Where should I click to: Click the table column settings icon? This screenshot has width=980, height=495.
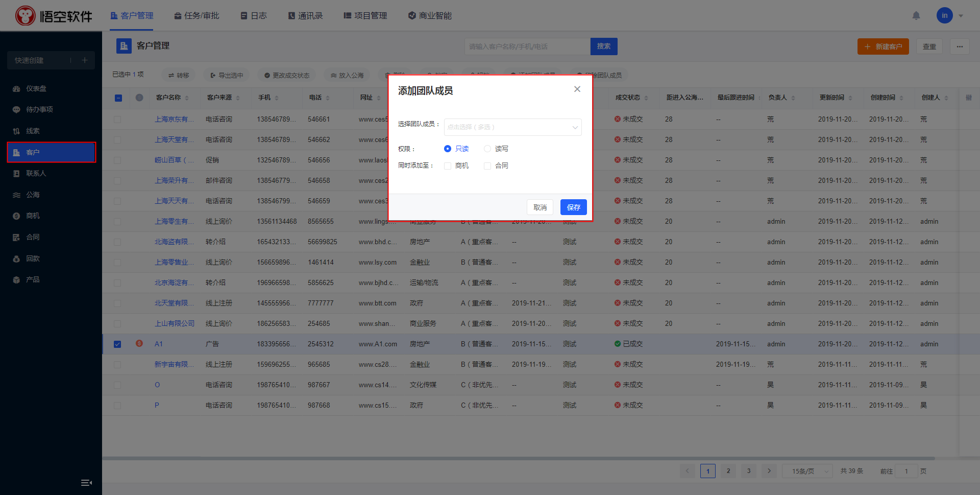(x=968, y=98)
